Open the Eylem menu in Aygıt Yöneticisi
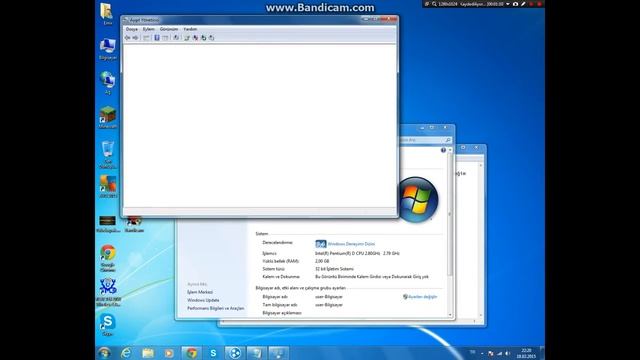Image resolution: width=640 pixels, height=360 pixels. click(149, 29)
